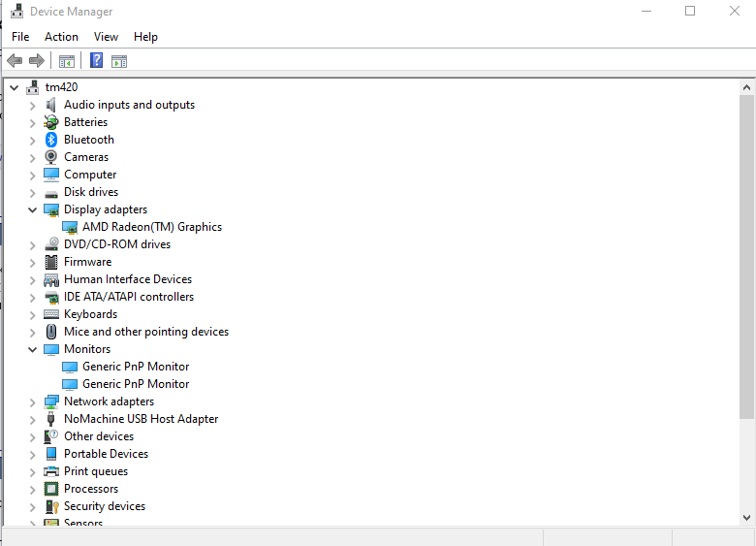Select the Firmware label
756x546 pixels.
[88, 262]
